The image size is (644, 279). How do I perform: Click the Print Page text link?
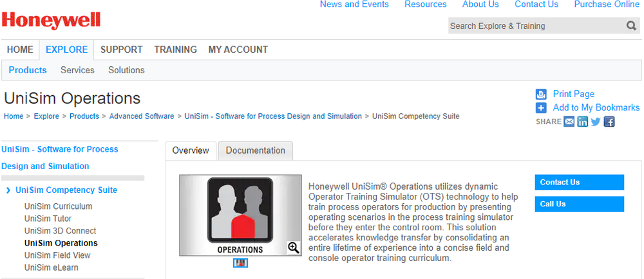(x=573, y=94)
